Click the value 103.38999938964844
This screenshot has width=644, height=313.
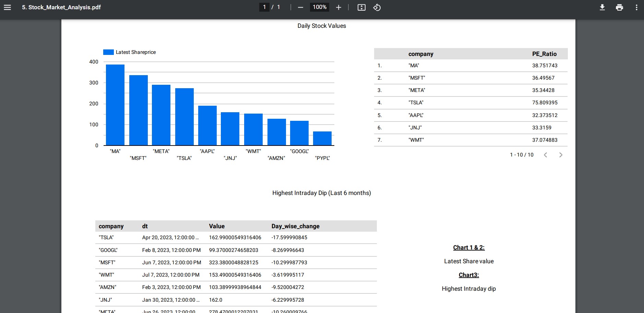[235, 287]
